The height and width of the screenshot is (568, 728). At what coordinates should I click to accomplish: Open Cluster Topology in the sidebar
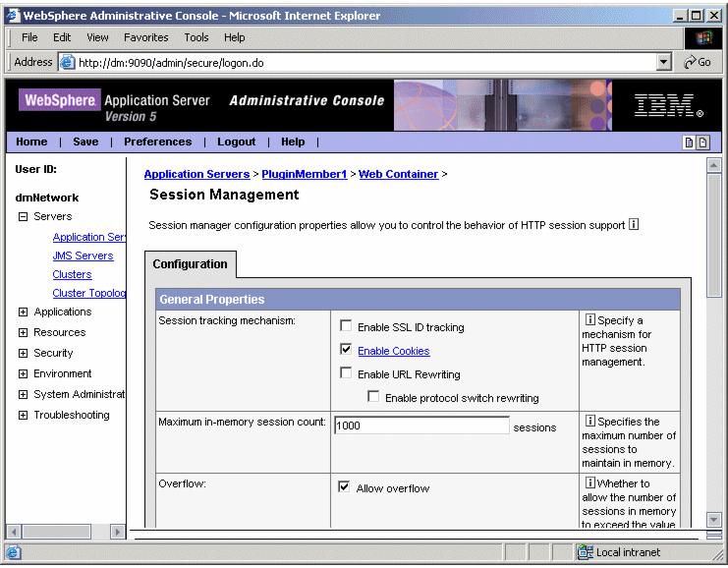coord(89,293)
